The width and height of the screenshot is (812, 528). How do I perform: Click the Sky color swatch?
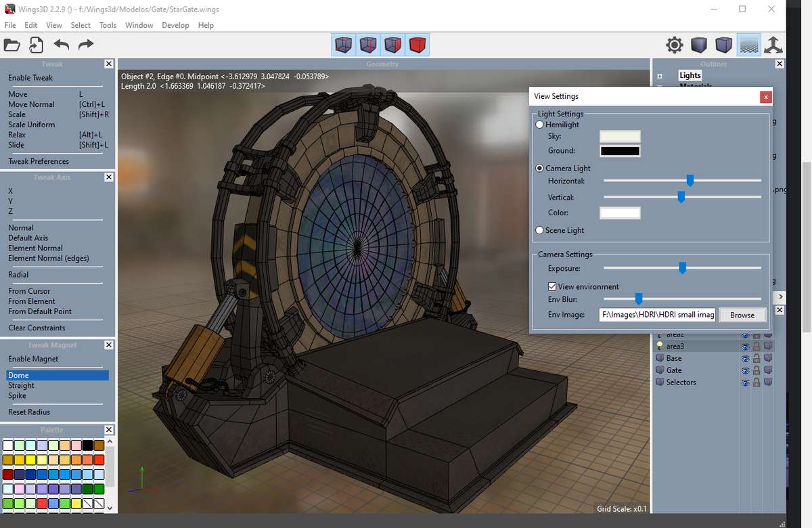tap(620, 136)
